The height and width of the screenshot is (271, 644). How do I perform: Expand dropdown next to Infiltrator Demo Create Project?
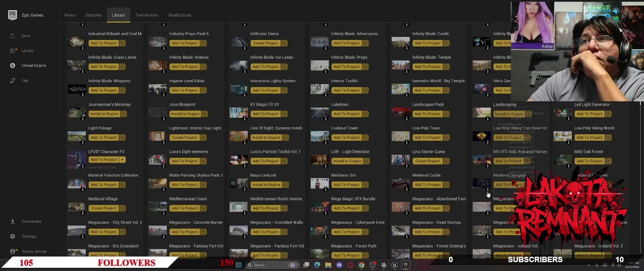pos(284,43)
